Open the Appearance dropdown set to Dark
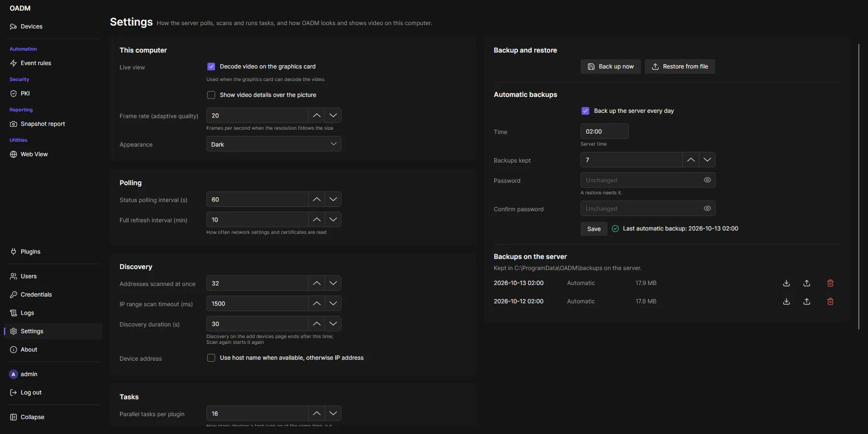Image resolution: width=868 pixels, height=434 pixels. pos(274,144)
